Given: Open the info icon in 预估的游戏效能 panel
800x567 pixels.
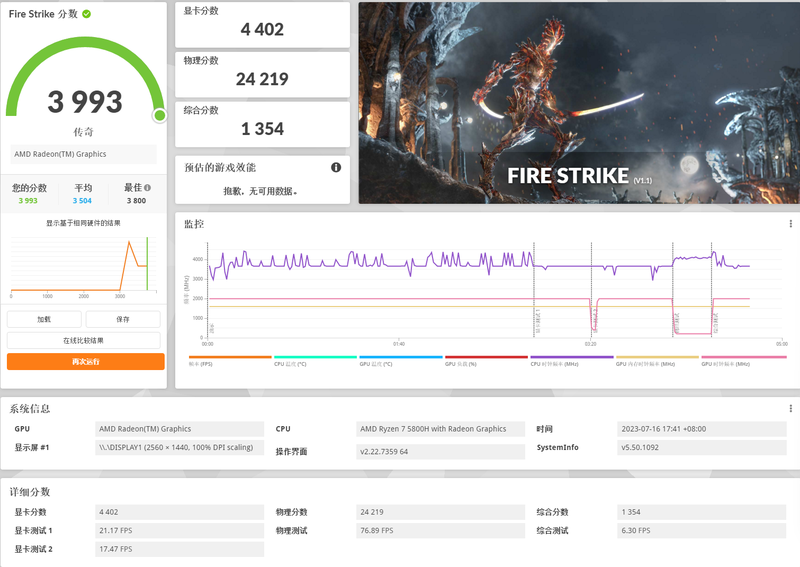Looking at the screenshot, I should [336, 167].
